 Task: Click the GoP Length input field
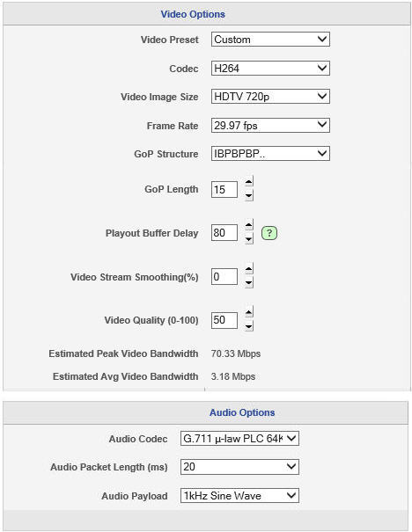(x=224, y=189)
